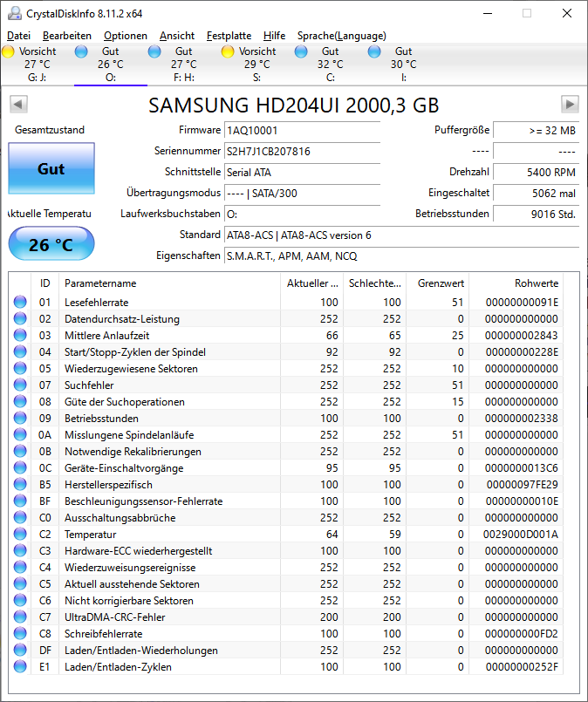Click the serial number field S2H7J1CB207816
Viewport: 588px width, 702px height.
point(302,152)
